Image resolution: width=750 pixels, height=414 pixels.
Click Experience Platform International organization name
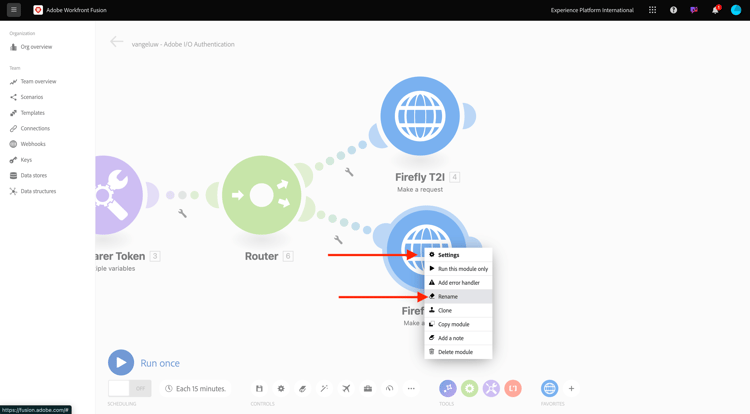tap(592, 10)
